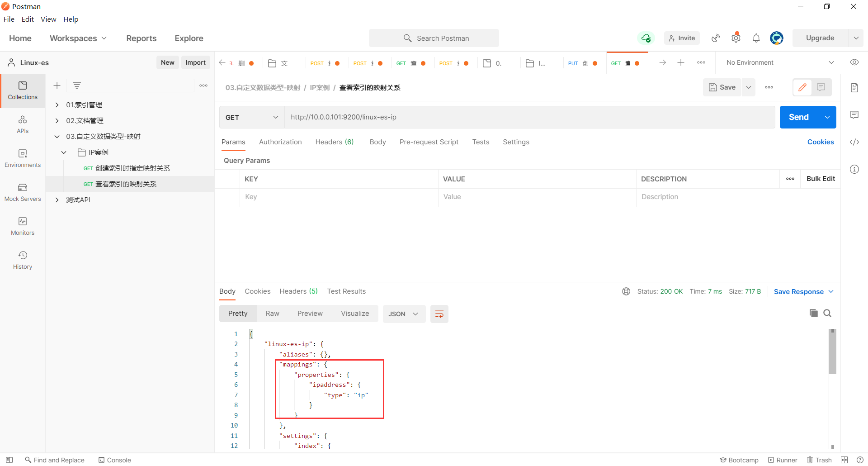
Task: Toggle the sidebar from status bar
Action: click(9, 460)
